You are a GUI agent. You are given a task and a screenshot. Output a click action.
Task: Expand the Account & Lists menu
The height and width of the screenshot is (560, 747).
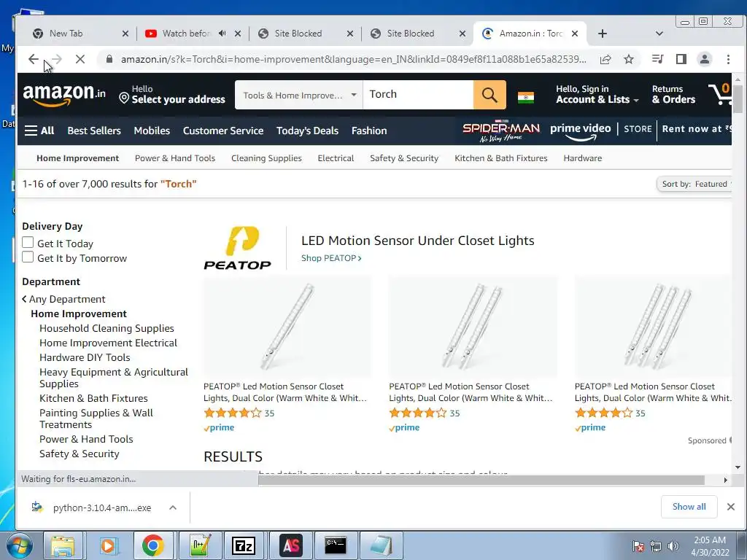click(x=597, y=94)
